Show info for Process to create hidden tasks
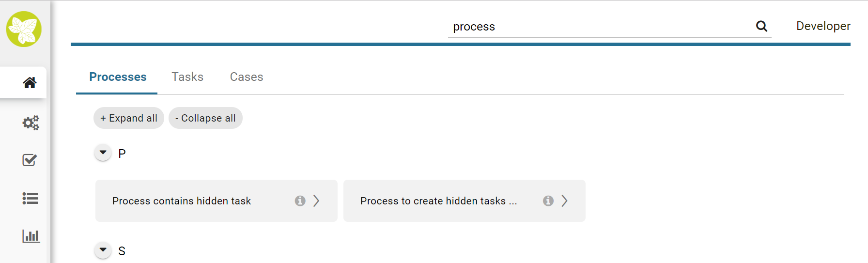Viewport: 868px width, 263px height. (x=548, y=201)
